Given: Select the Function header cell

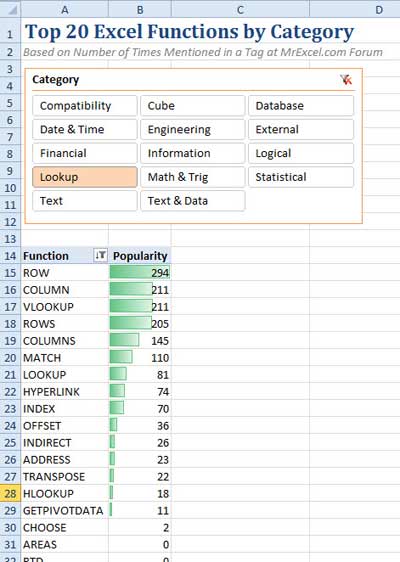Looking at the screenshot, I should click(65, 256).
